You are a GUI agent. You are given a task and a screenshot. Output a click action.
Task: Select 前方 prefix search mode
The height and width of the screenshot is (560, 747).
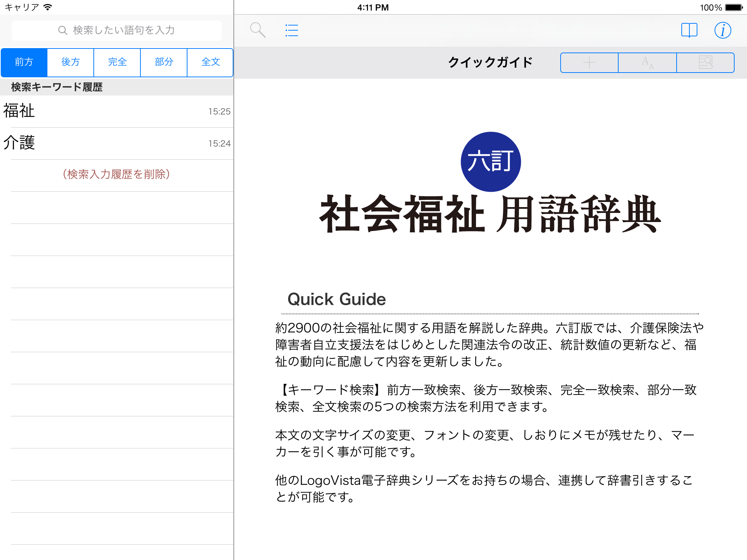click(24, 62)
